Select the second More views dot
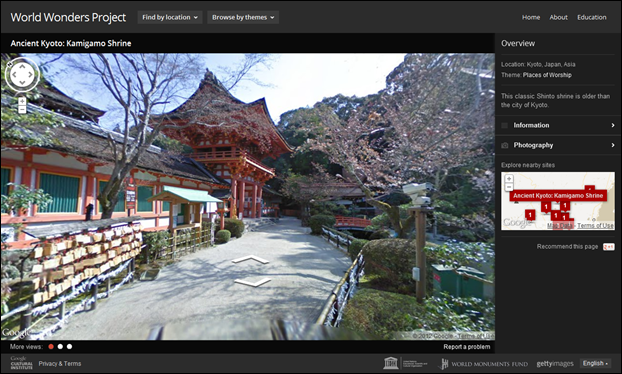The height and width of the screenshot is (374, 622). [60, 347]
